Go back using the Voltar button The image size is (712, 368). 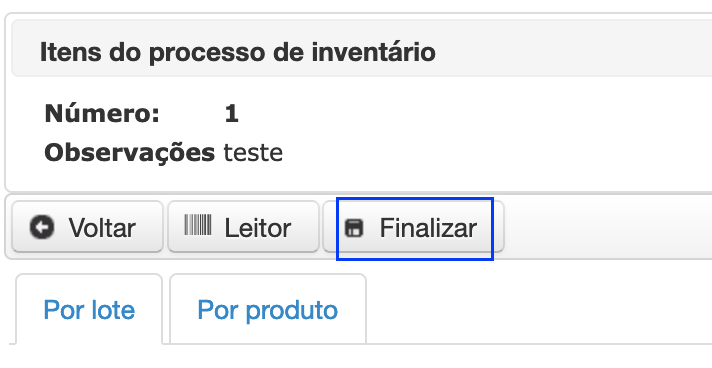point(87,226)
